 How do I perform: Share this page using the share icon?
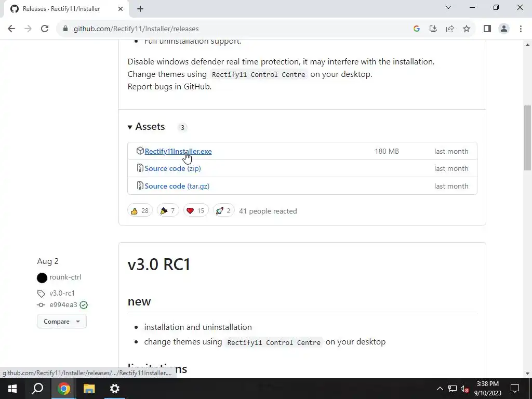pos(450,29)
